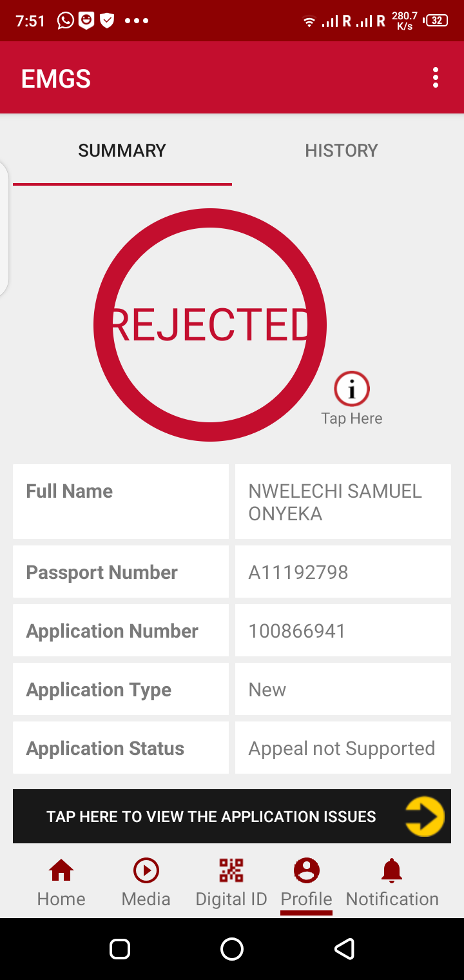Tap the yellow arrow icon
Image resolution: width=464 pixels, height=980 pixels.
(424, 816)
